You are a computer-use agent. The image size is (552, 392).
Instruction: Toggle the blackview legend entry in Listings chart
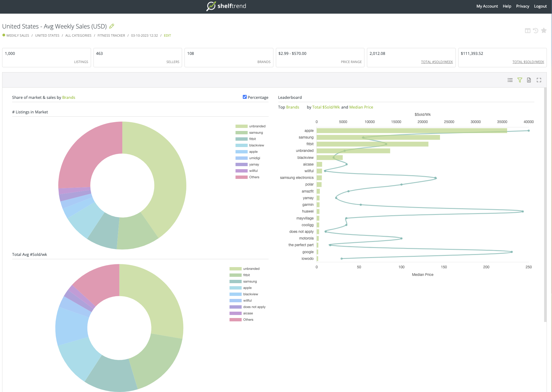250,145
